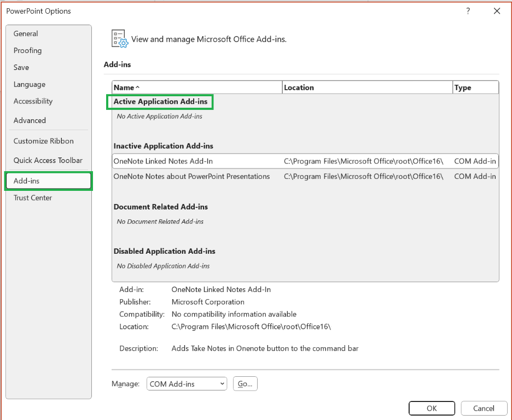This screenshot has width=512, height=420.
Task: Open the Language settings category
Action: click(x=30, y=85)
